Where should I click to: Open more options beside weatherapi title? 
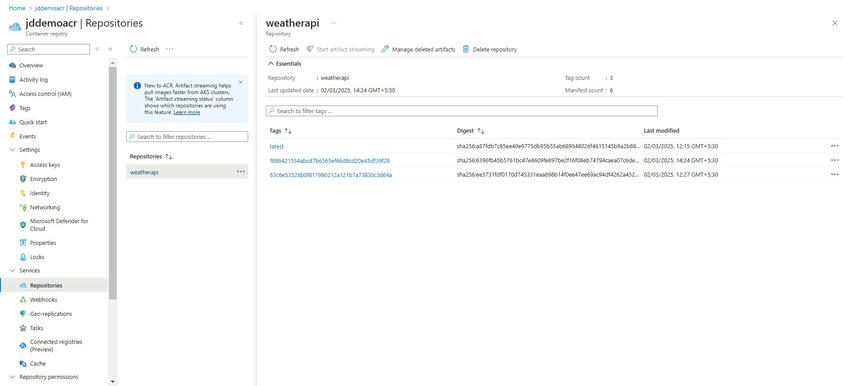pyautogui.click(x=333, y=23)
